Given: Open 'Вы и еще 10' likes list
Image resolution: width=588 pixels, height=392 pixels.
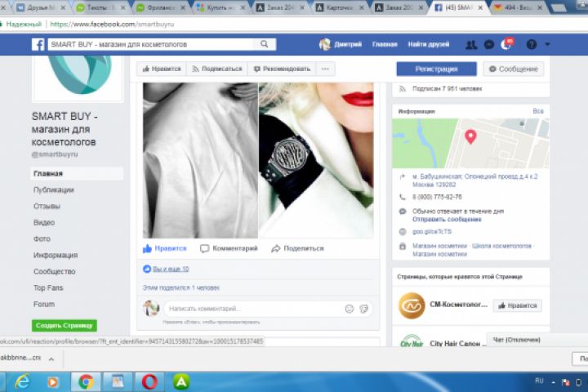Looking at the screenshot, I should pyautogui.click(x=171, y=269).
